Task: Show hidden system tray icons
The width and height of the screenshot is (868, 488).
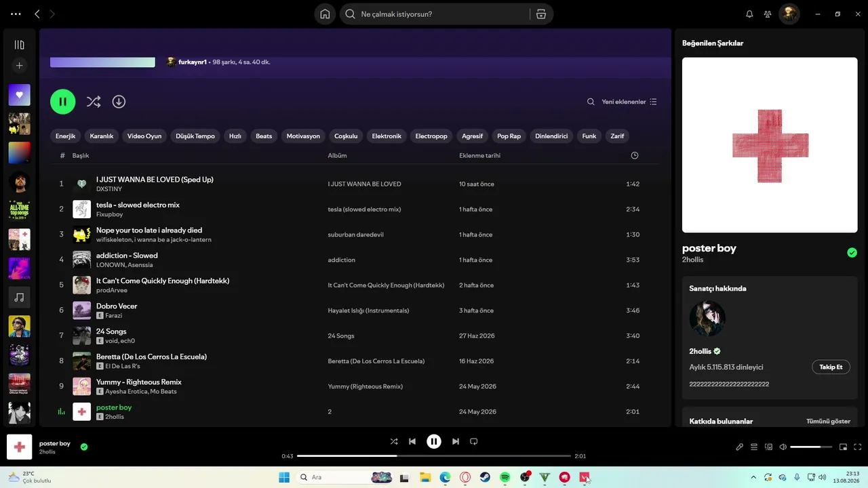Action: pyautogui.click(x=753, y=477)
